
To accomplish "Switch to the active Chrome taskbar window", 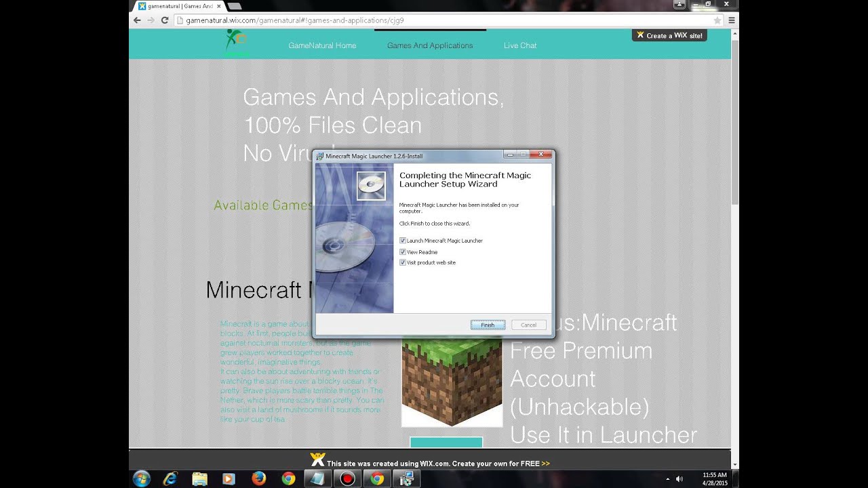I will 377,479.
